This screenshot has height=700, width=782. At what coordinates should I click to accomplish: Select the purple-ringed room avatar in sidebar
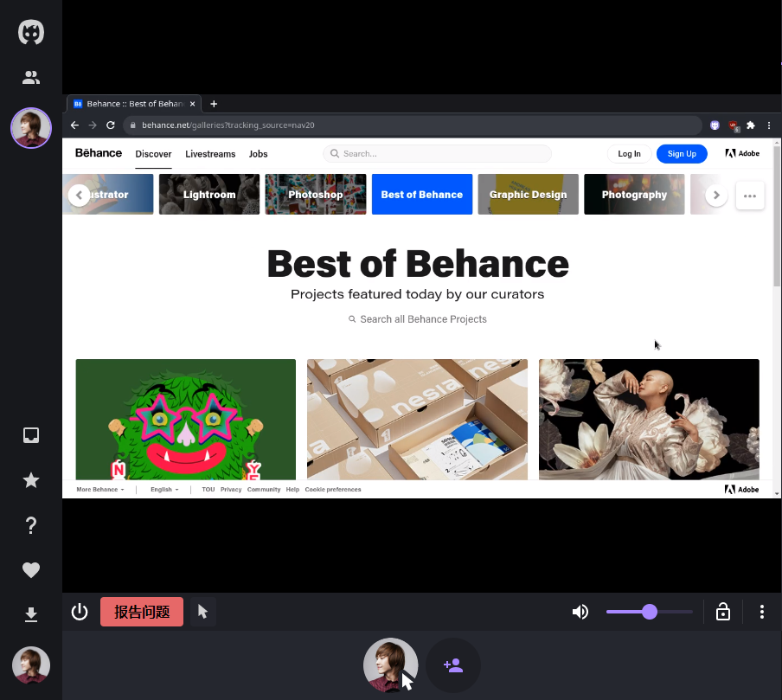coord(31,128)
